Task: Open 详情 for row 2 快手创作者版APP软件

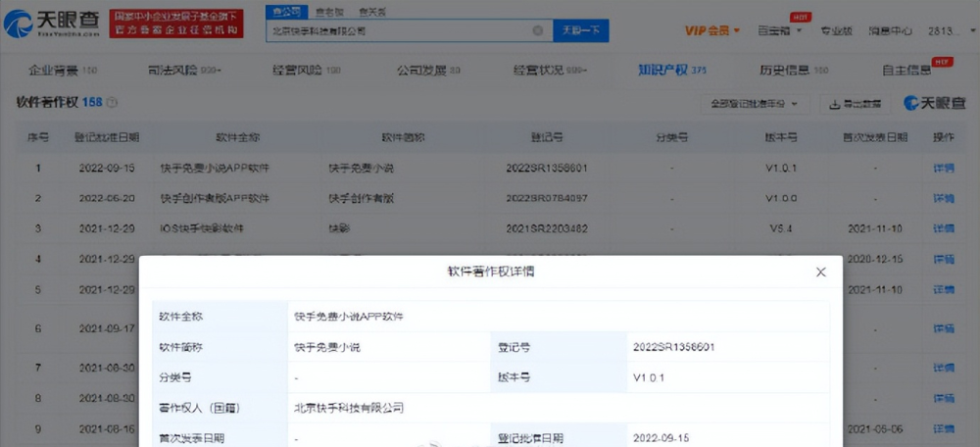Action: pos(943,198)
